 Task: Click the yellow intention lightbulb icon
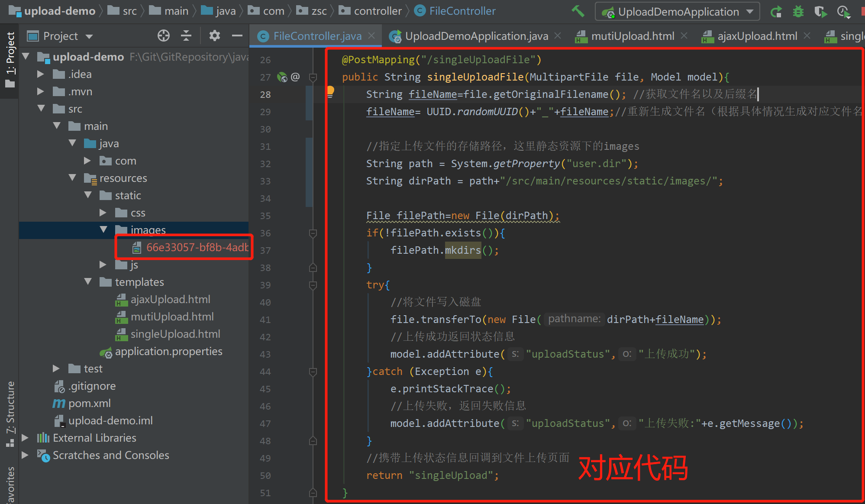pyautogui.click(x=330, y=91)
